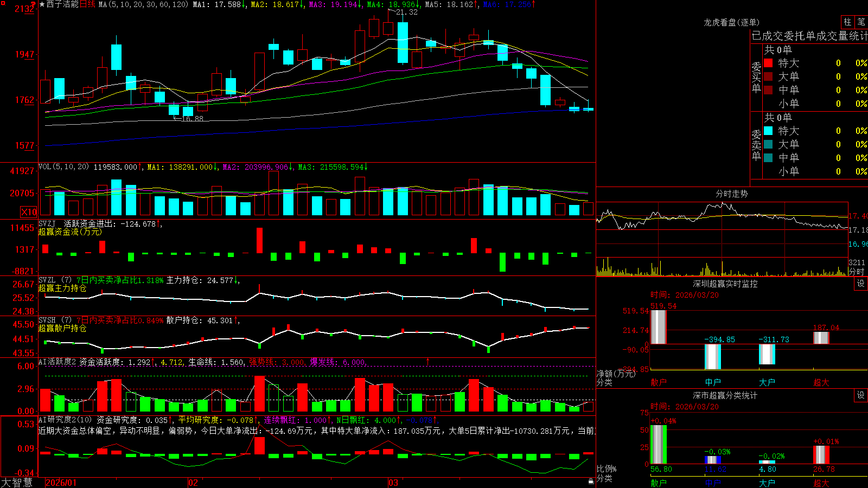Open the 龙虎看盘(逐单) panel title
The height and width of the screenshot is (488, 868).
click(731, 22)
